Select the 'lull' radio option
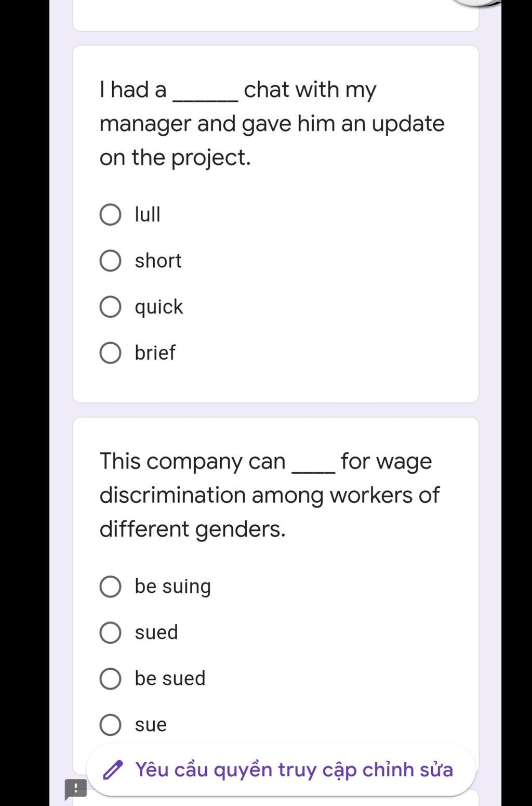Viewport: 532px width, 806px height. (110, 215)
